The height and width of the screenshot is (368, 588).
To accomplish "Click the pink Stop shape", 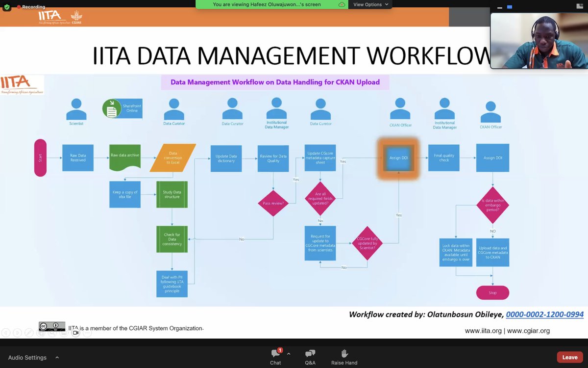I will [x=493, y=292].
